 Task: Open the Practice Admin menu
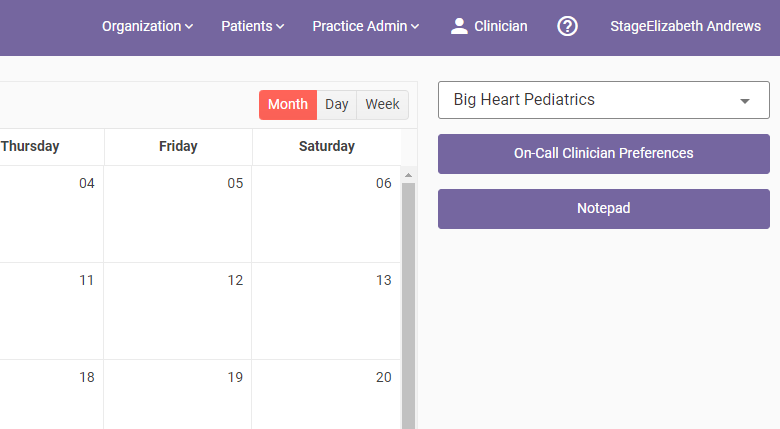(365, 27)
